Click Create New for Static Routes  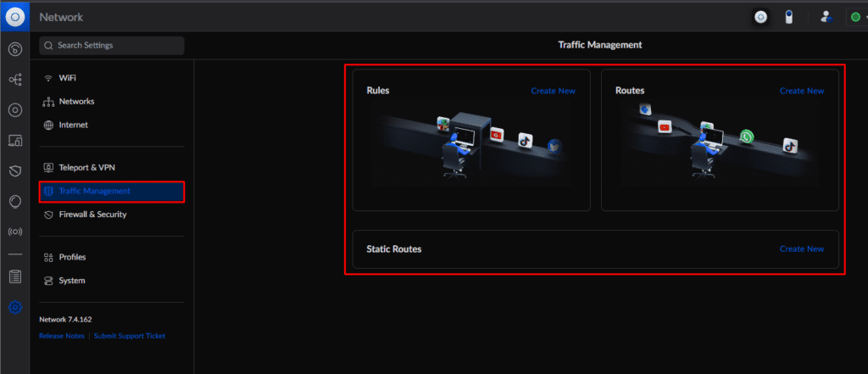[802, 248]
